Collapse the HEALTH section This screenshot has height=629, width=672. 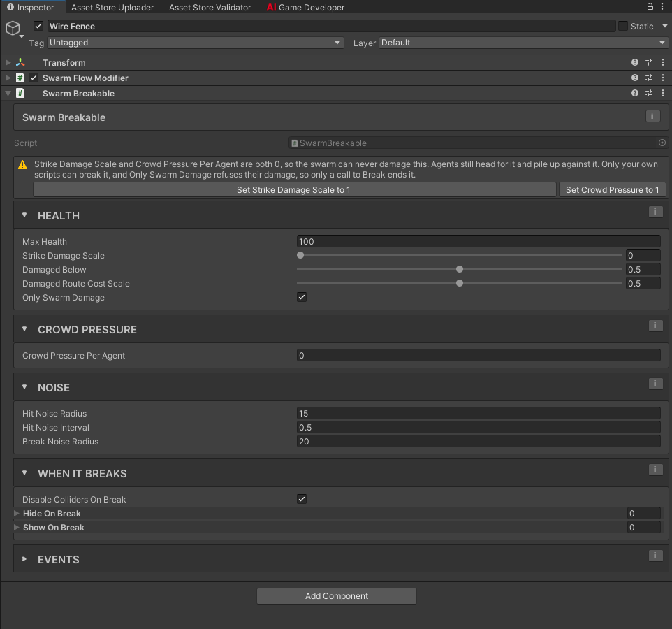(24, 215)
